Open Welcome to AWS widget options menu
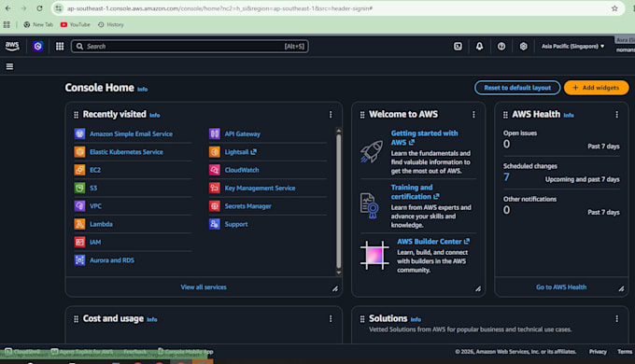This screenshot has height=364, width=635. (x=473, y=115)
